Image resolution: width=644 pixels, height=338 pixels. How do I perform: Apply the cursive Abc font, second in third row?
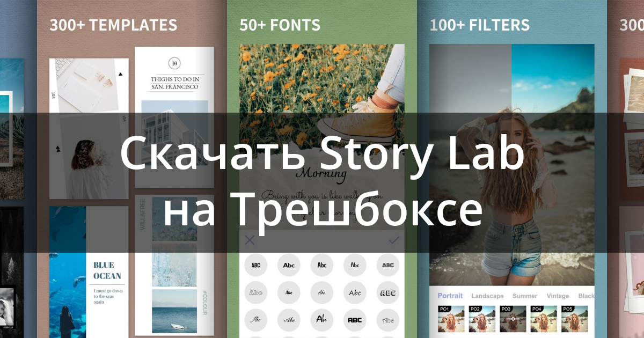pos(289,320)
